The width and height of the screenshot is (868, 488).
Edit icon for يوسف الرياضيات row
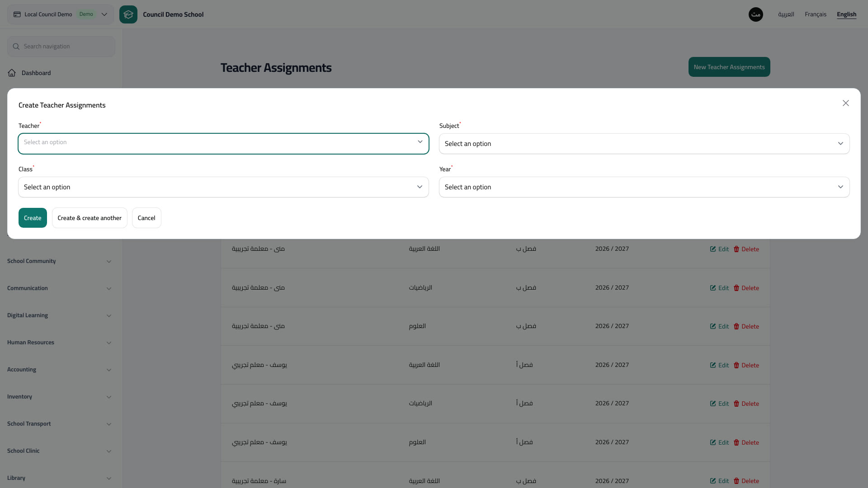[713, 404]
